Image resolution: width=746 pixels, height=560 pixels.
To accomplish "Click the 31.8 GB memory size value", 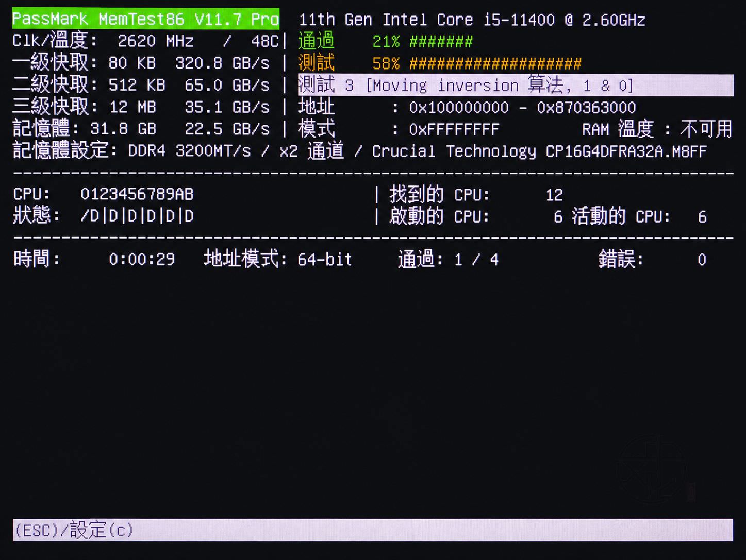I will pos(123,129).
